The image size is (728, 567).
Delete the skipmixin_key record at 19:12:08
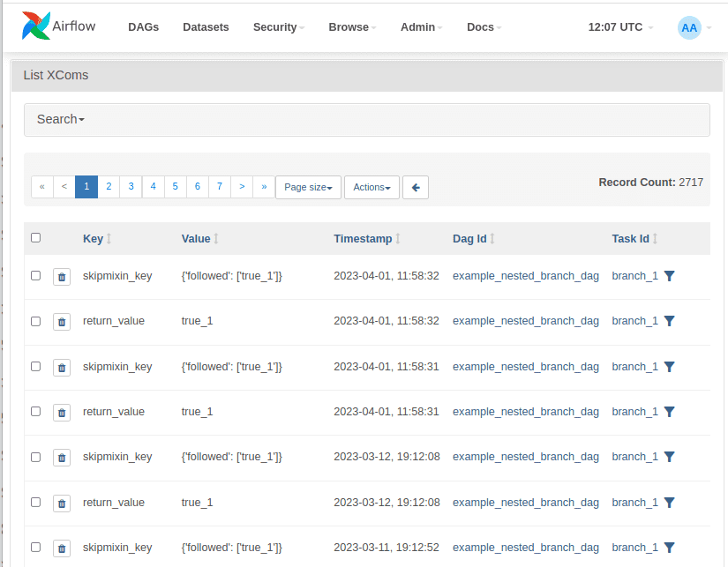(x=62, y=458)
